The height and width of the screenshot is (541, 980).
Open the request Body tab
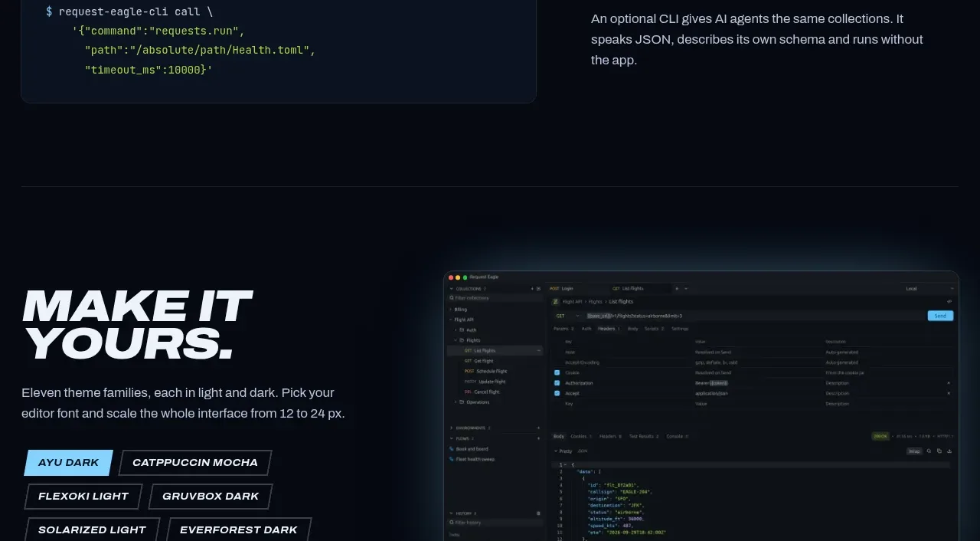coord(632,329)
